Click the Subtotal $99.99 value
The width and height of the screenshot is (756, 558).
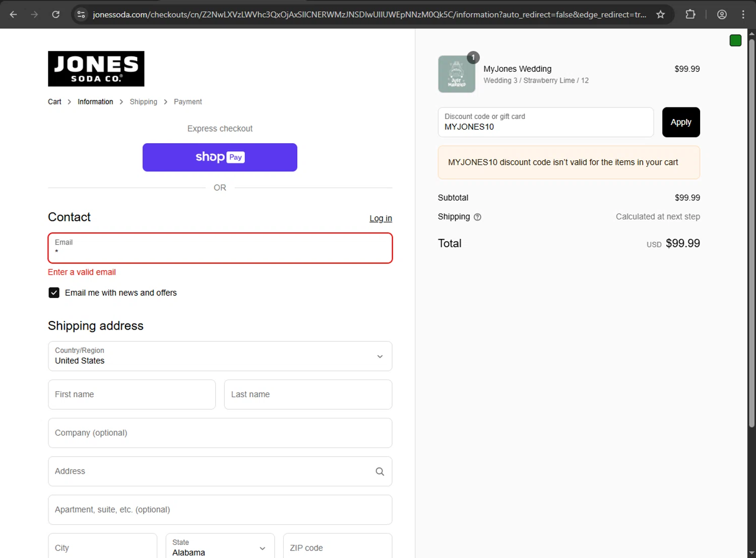tap(687, 198)
